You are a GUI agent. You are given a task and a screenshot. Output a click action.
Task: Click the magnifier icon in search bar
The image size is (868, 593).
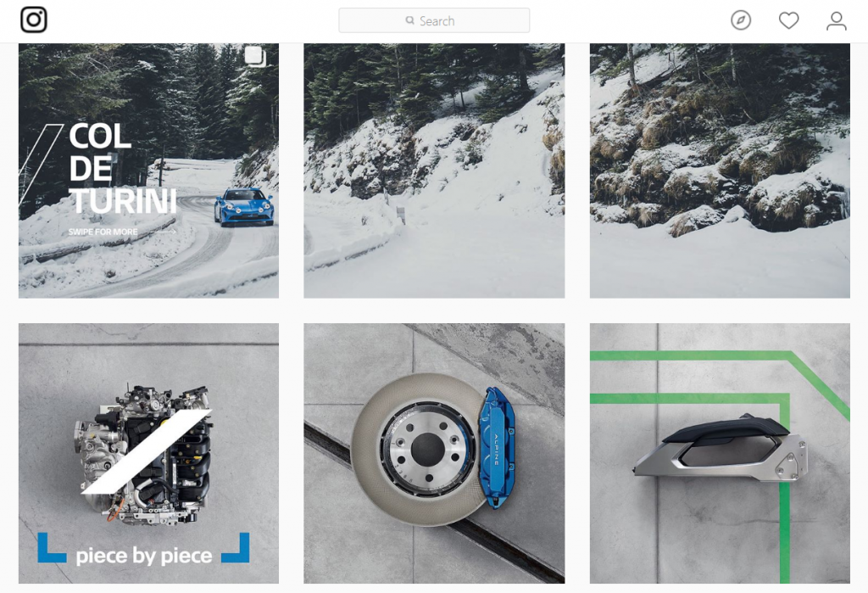[409, 20]
